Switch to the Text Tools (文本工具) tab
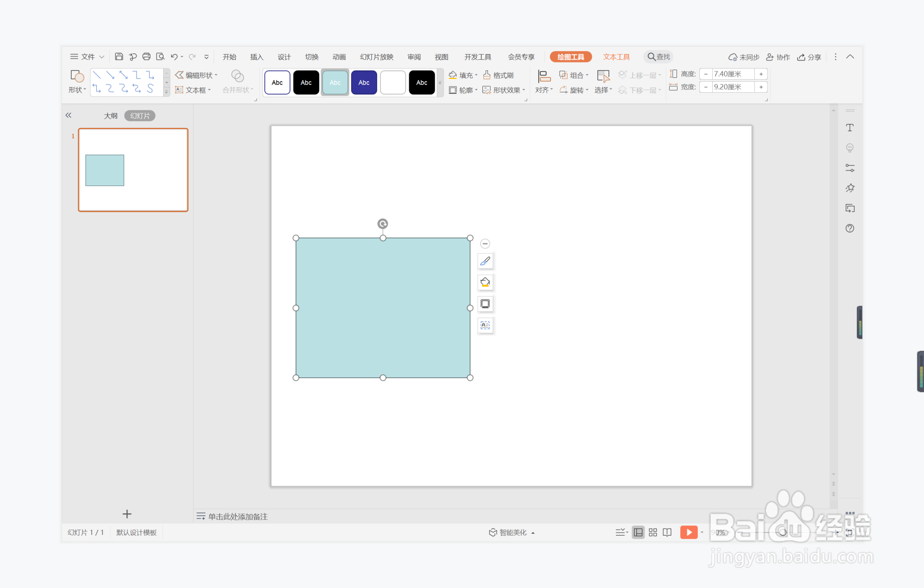 [616, 57]
